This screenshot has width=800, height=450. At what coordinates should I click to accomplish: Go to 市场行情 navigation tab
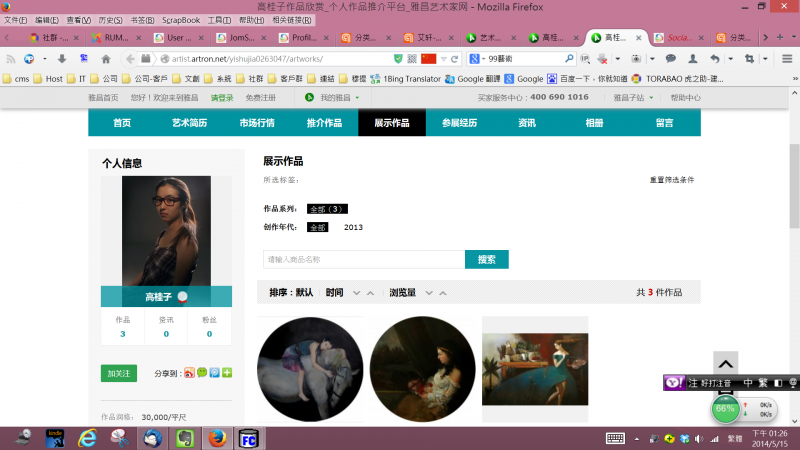(x=257, y=123)
